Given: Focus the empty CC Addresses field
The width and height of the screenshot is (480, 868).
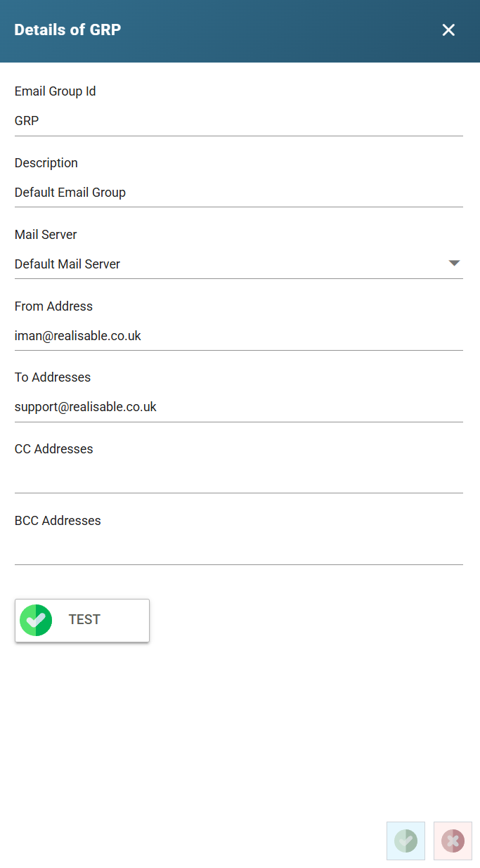Looking at the screenshot, I should coord(238,479).
